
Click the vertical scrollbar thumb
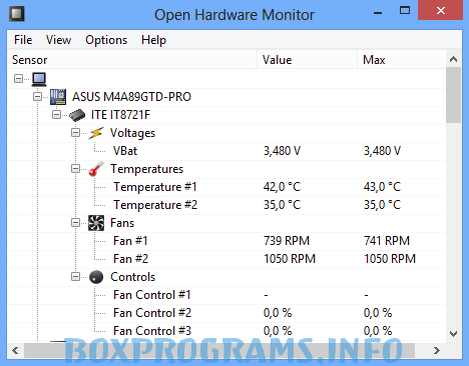click(453, 95)
